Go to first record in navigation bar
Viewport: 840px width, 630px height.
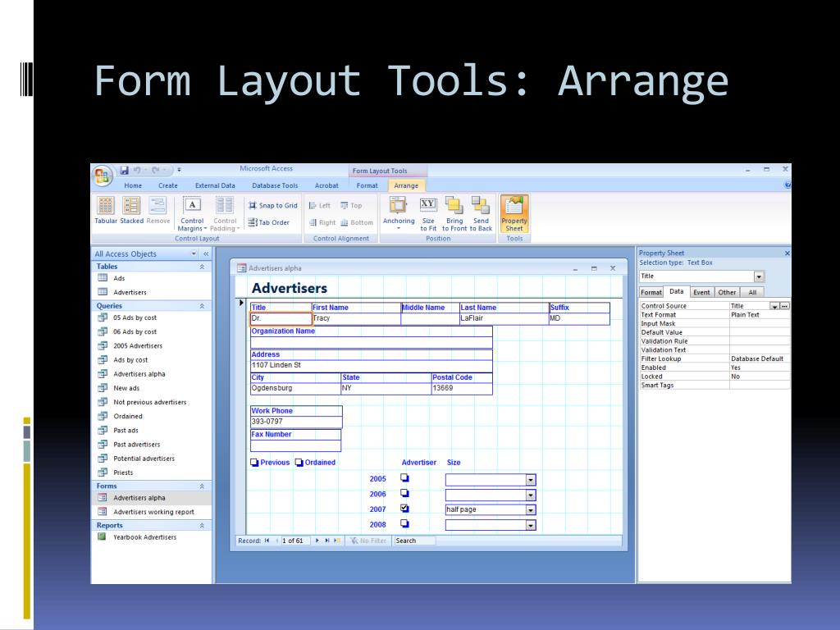pos(267,541)
